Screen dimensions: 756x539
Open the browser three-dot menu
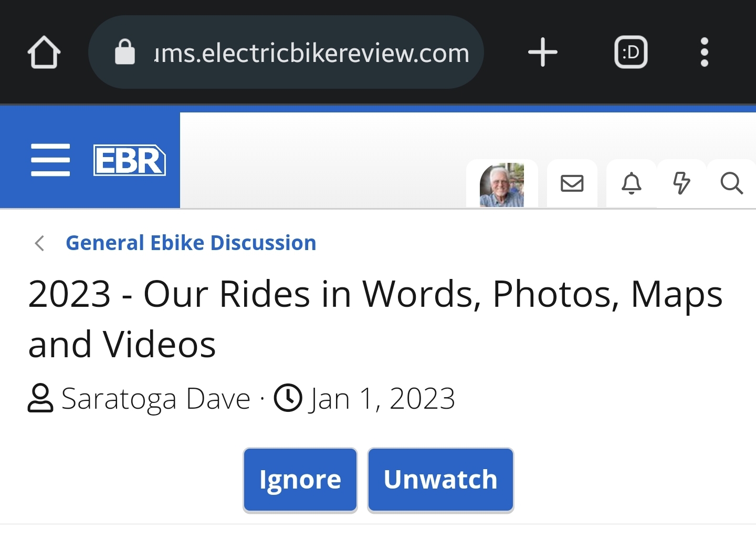point(705,52)
